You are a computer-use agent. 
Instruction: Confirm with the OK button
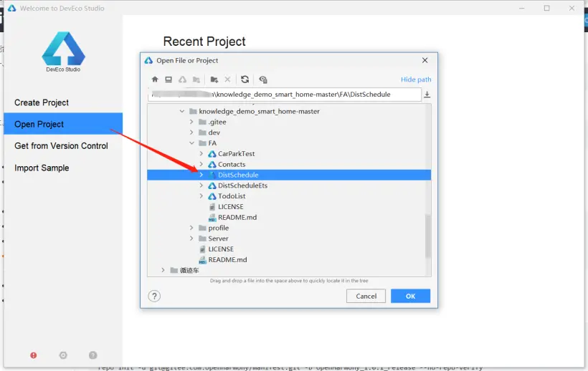(411, 296)
